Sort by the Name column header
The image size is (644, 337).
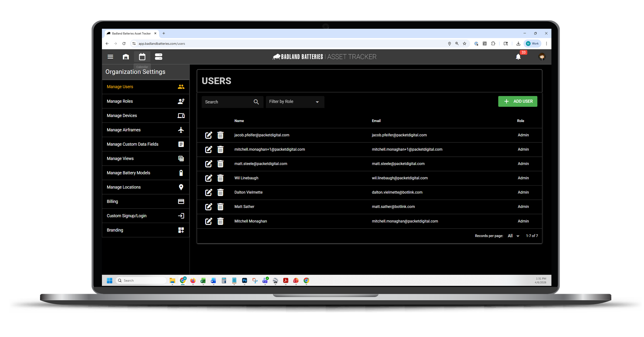pyautogui.click(x=239, y=121)
